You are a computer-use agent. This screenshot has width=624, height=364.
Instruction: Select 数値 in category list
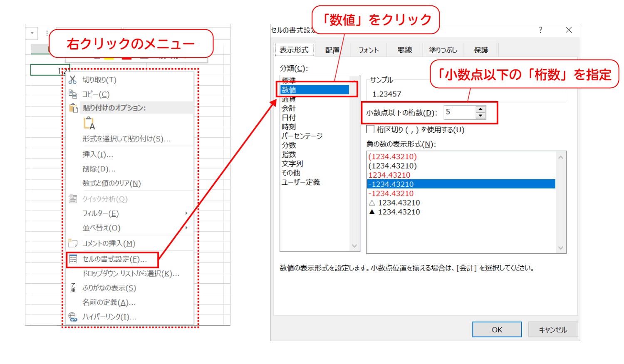click(315, 90)
